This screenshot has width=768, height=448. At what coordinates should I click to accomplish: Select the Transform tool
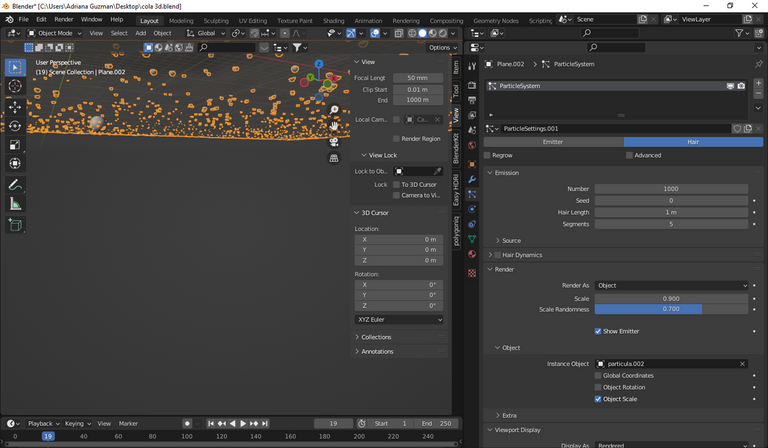(x=15, y=164)
